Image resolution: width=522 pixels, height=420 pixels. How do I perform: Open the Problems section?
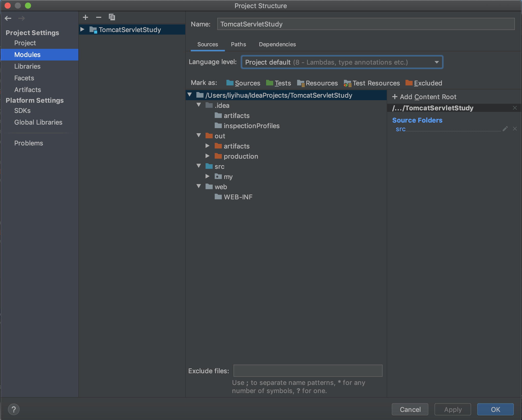point(28,143)
